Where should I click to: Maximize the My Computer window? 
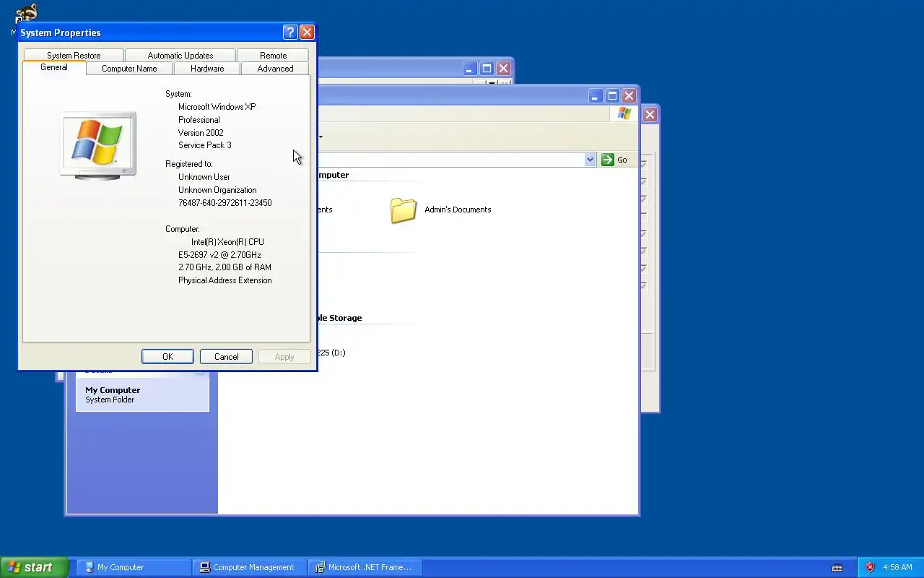click(612, 96)
